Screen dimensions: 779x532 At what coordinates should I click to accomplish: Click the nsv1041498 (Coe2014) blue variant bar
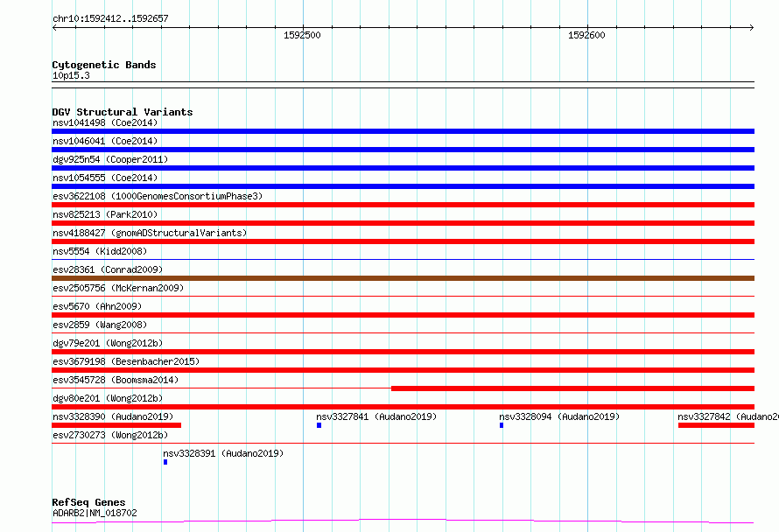403,131
